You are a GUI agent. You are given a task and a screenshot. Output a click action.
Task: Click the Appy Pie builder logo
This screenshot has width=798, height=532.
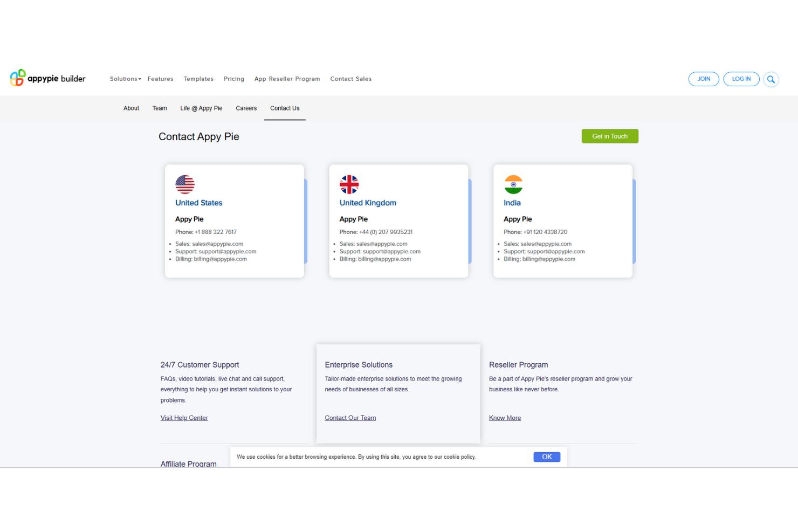48,78
